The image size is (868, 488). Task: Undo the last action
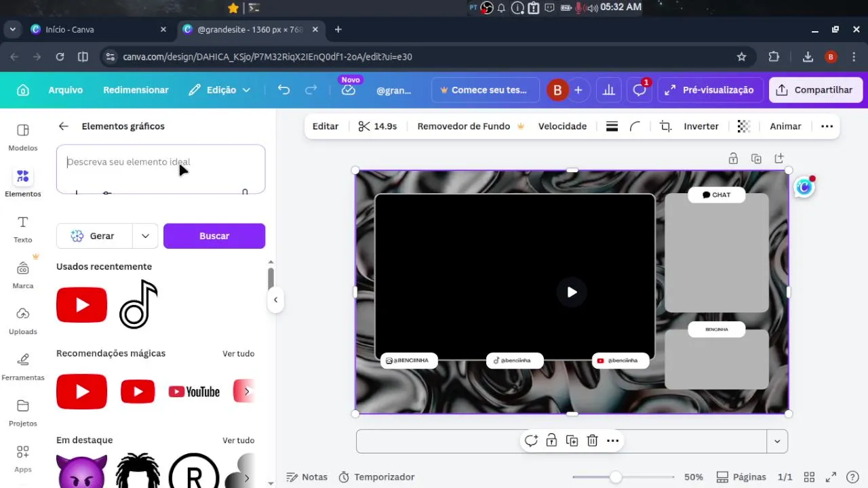[x=284, y=90]
